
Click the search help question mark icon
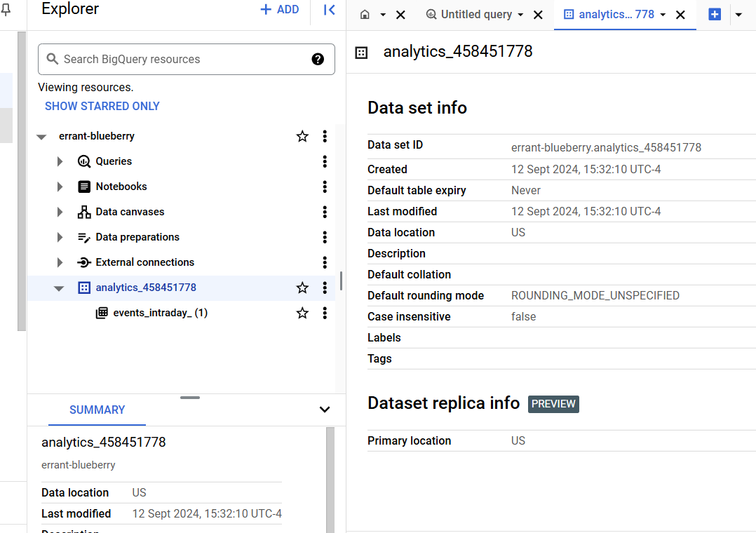coord(318,60)
